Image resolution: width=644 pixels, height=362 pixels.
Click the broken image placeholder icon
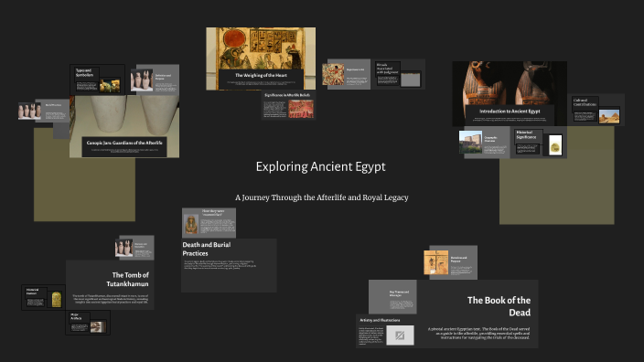[400, 335]
